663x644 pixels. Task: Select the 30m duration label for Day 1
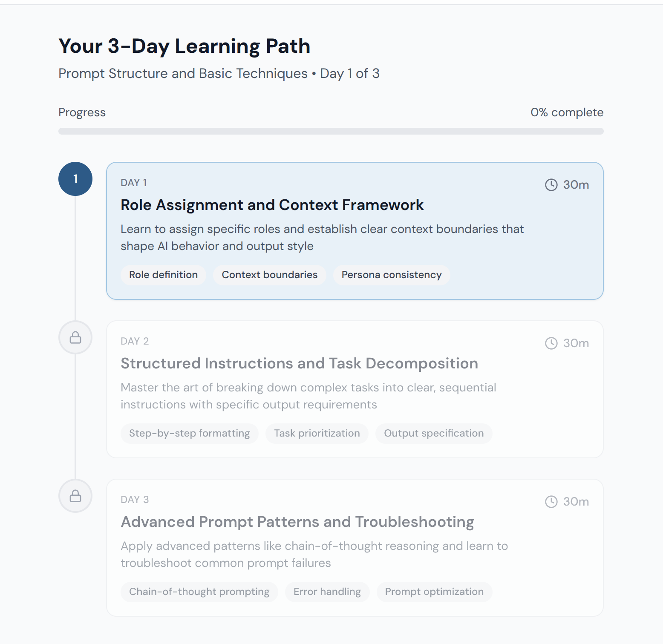(x=576, y=184)
